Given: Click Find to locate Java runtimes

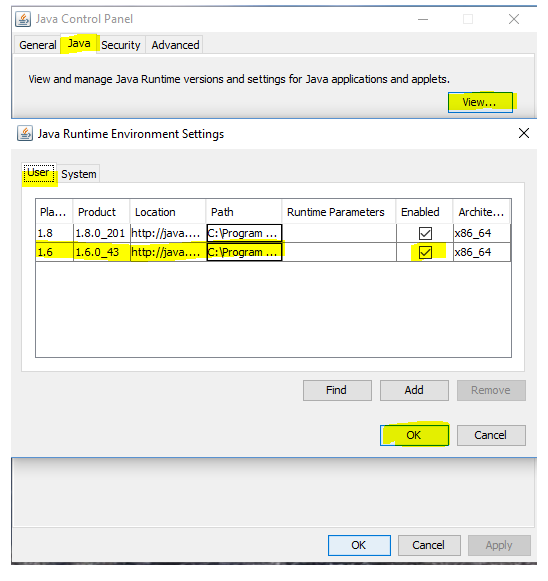Looking at the screenshot, I should (x=337, y=390).
